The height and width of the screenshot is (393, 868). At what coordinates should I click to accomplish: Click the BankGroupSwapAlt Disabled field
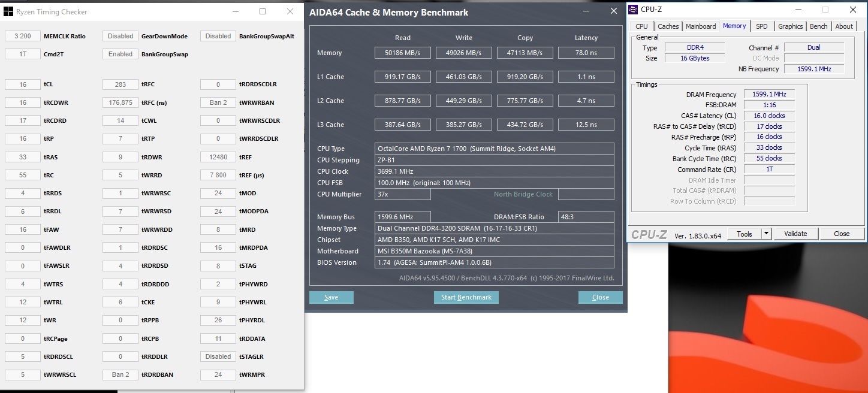(218, 36)
